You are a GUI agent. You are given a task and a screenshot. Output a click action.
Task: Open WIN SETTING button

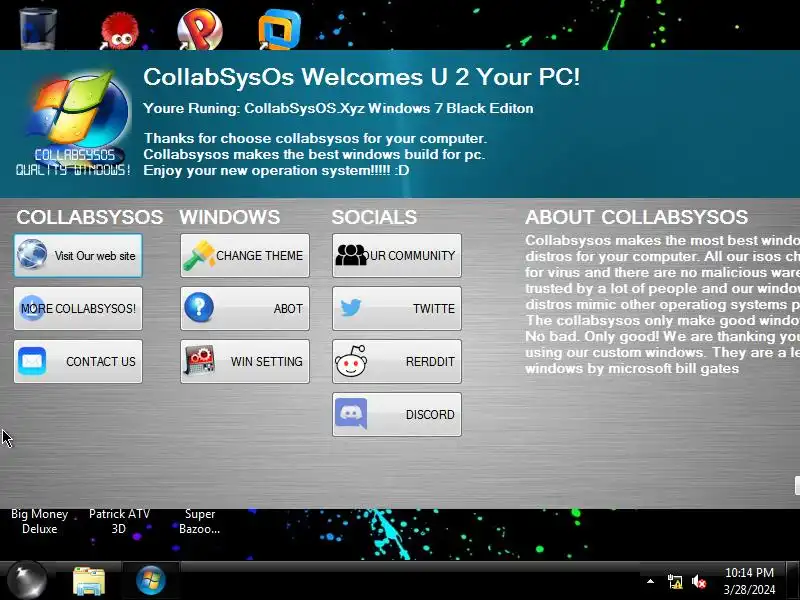[x=245, y=361]
